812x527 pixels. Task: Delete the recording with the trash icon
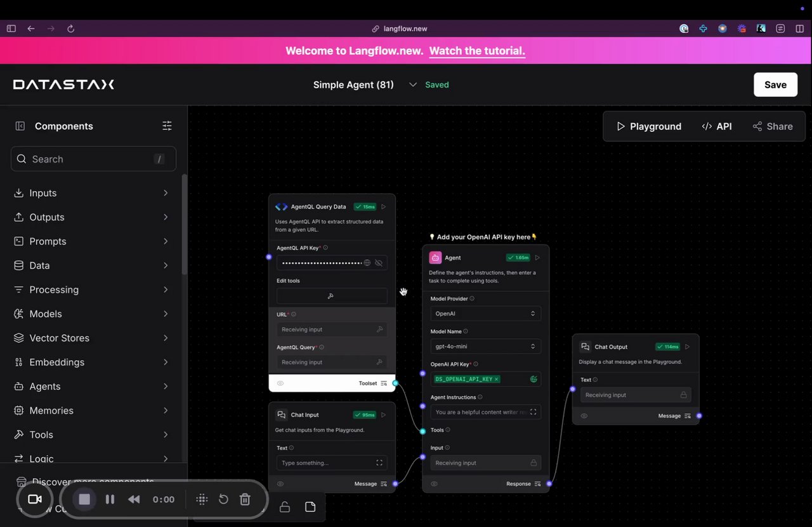pos(245,499)
